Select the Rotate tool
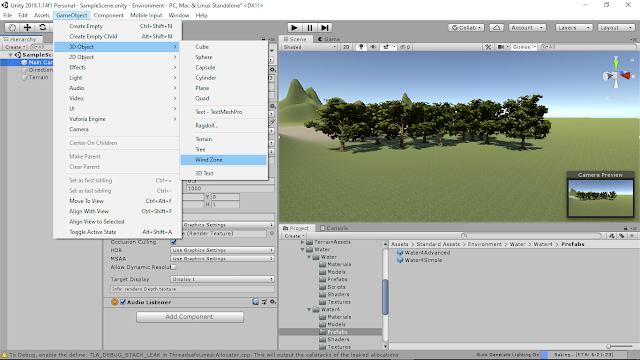Screen dimensions: 640x360 point(42,27)
